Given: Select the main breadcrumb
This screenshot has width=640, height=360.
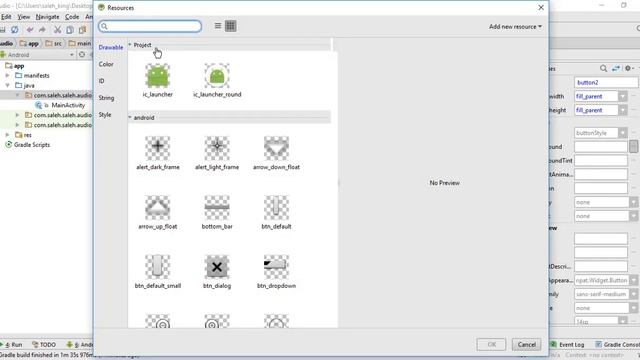Looking at the screenshot, I should pos(80,43).
